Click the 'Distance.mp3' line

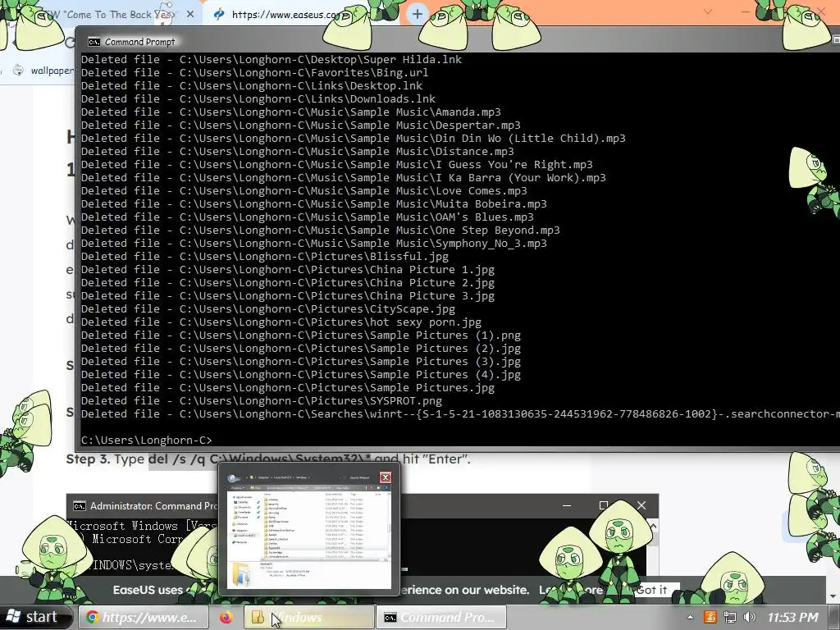pos(297,151)
